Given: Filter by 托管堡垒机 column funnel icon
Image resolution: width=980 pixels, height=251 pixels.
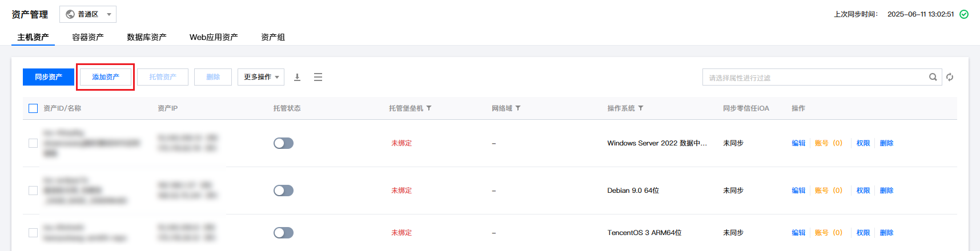Looking at the screenshot, I should (429, 108).
